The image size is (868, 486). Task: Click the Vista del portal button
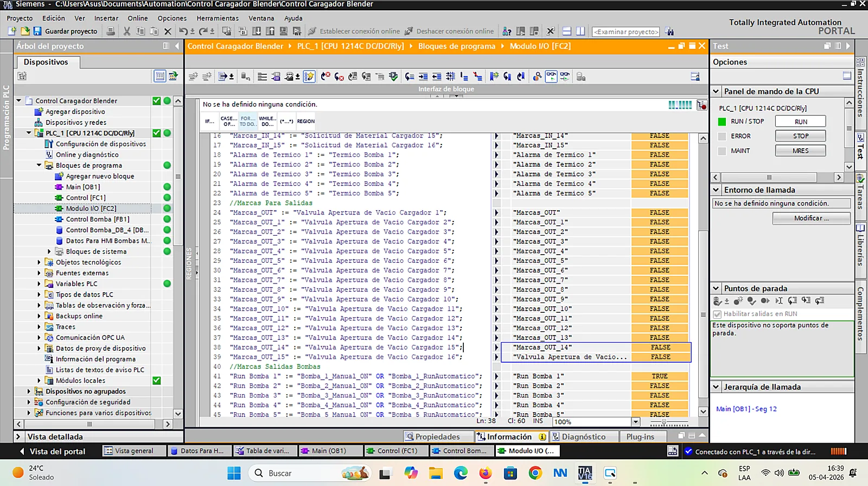[53, 451]
